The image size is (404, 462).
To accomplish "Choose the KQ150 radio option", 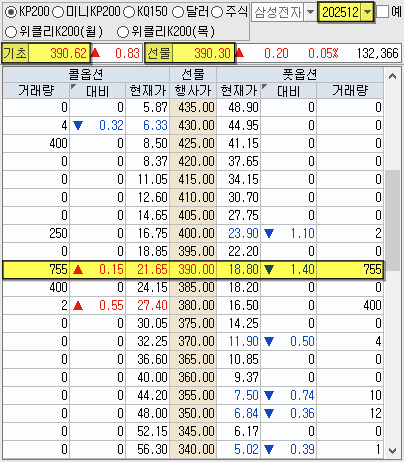I will [x=128, y=12].
